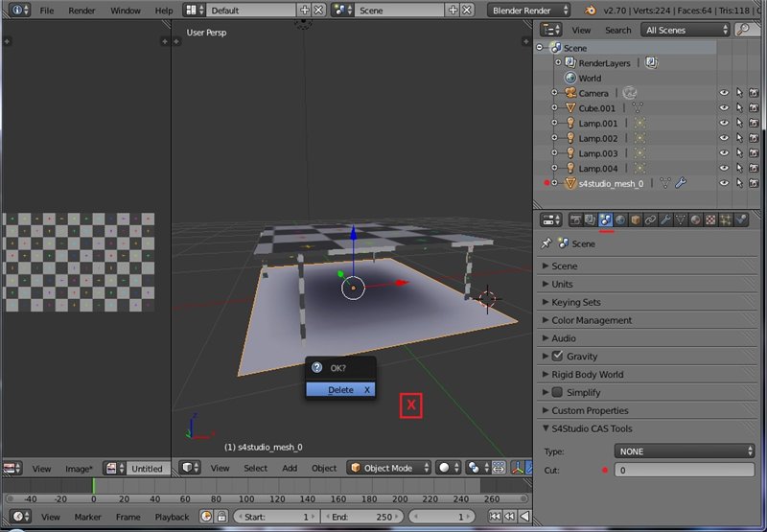Image resolution: width=767 pixels, height=532 pixels.
Task: Open the Object Constraints chain-link tab
Action: tap(650, 220)
